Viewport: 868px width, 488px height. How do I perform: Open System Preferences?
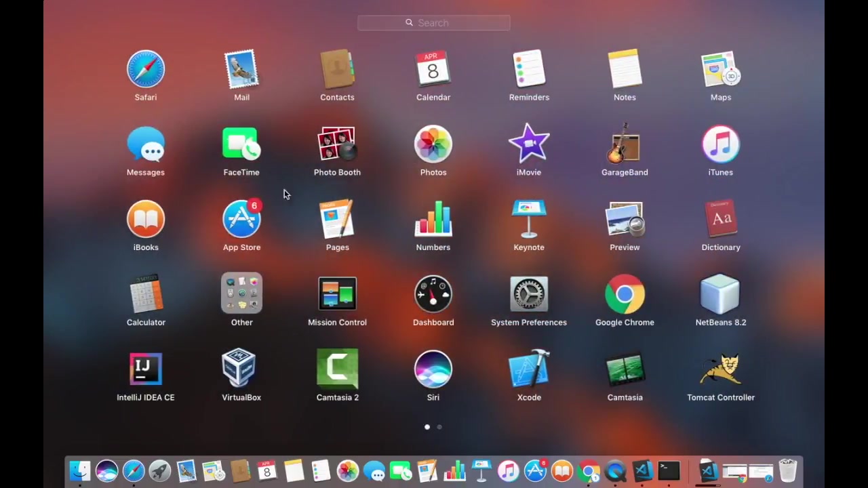[529, 293]
